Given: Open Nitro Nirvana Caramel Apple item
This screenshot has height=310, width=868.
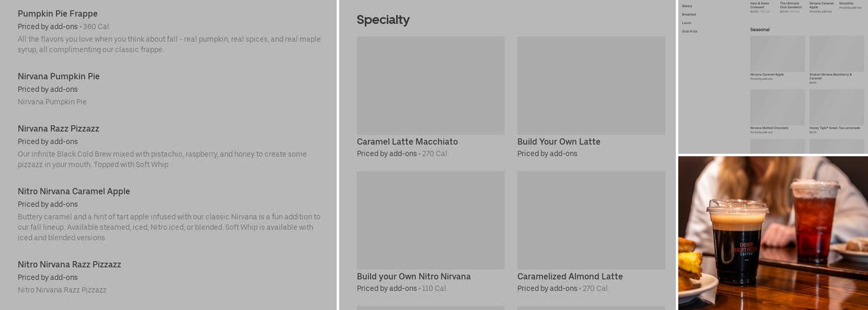Looking at the screenshot, I should click(x=74, y=191).
